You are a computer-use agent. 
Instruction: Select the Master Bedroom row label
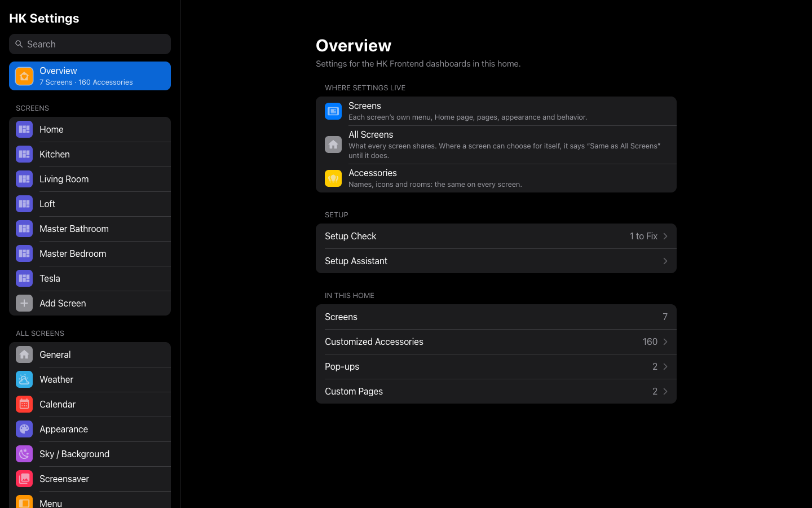73,253
